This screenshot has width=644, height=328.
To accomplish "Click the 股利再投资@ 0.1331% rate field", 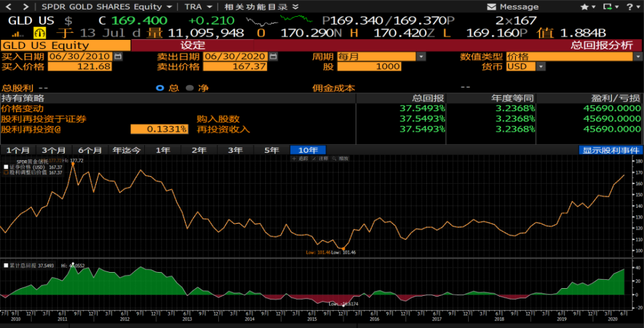I will click(159, 129).
